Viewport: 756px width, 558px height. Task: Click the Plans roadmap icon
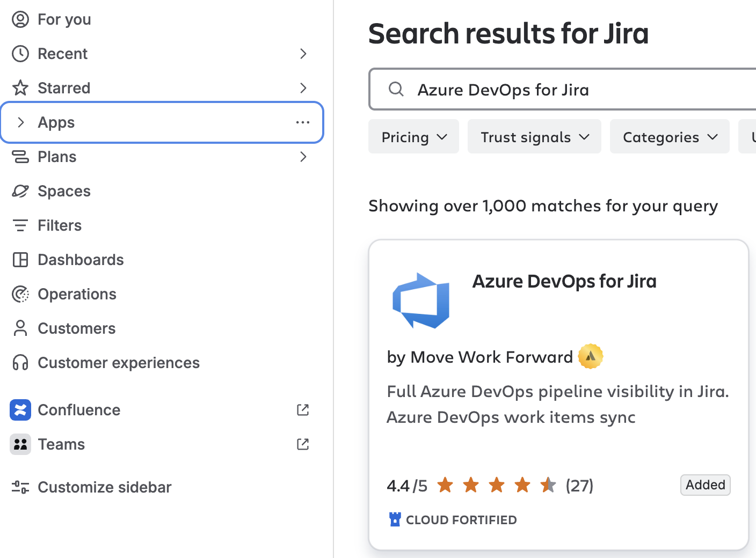point(20,157)
